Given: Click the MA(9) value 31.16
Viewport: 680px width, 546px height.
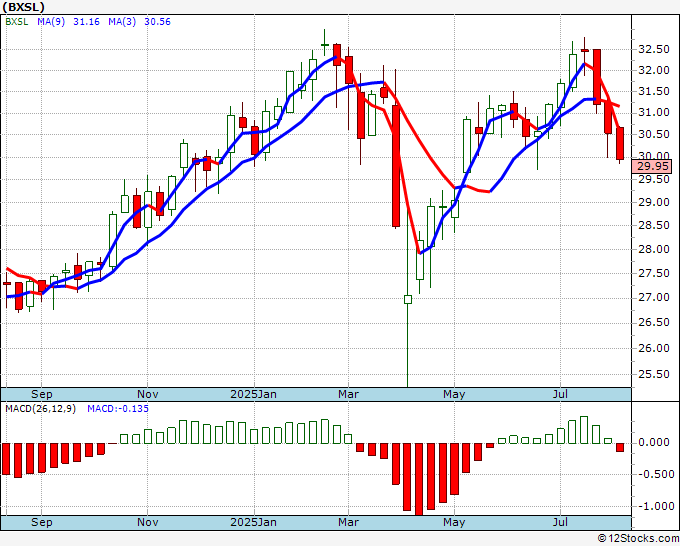Looking at the screenshot, I should click(86, 22).
